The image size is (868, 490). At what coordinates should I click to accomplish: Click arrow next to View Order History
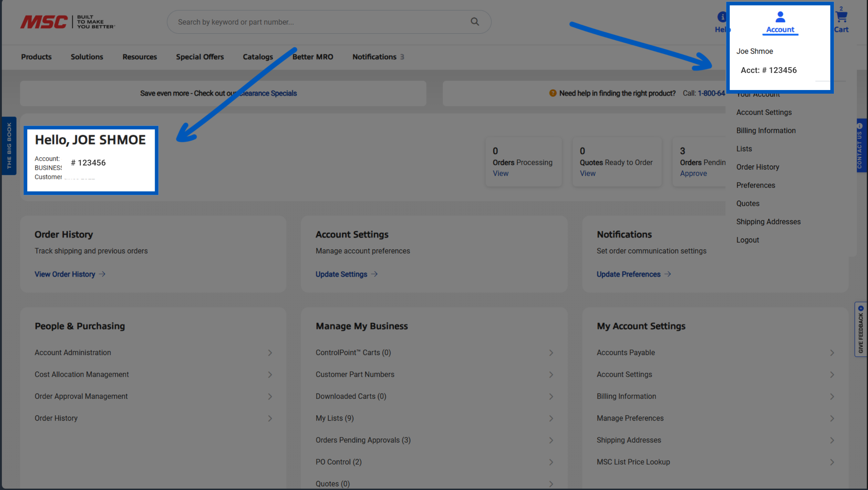(x=102, y=274)
